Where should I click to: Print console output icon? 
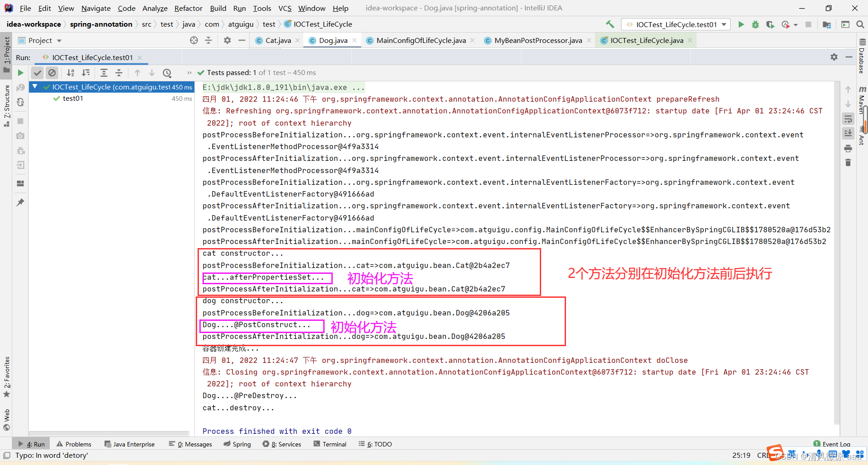[x=848, y=149]
